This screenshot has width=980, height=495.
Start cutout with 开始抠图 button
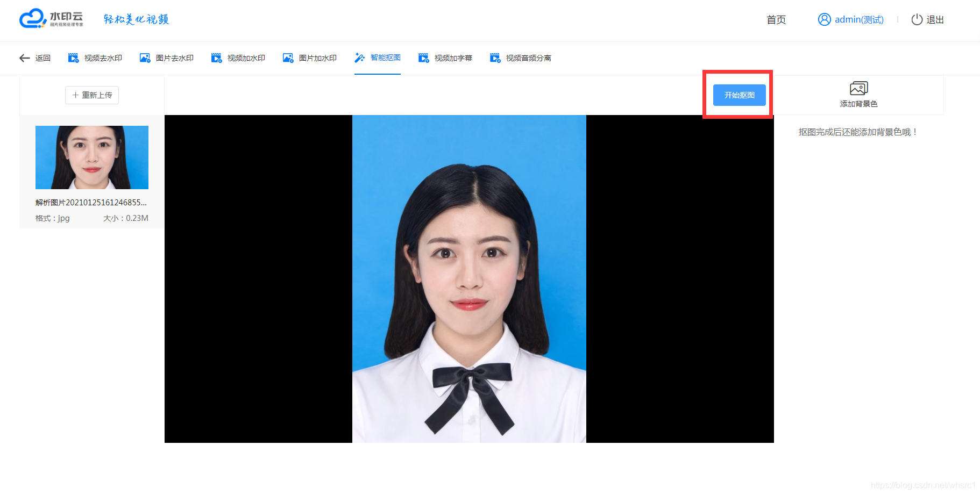click(x=739, y=95)
